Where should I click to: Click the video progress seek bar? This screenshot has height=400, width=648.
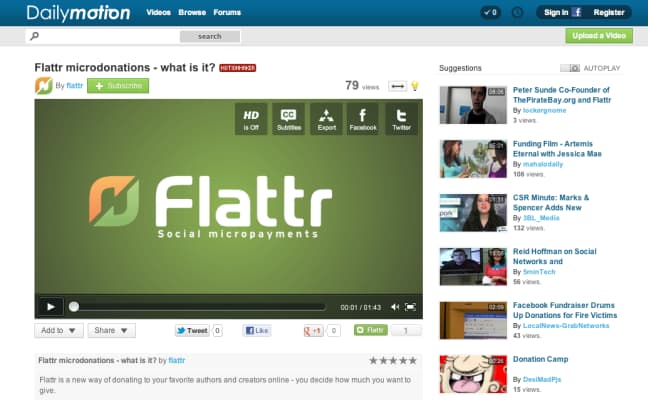(198, 307)
